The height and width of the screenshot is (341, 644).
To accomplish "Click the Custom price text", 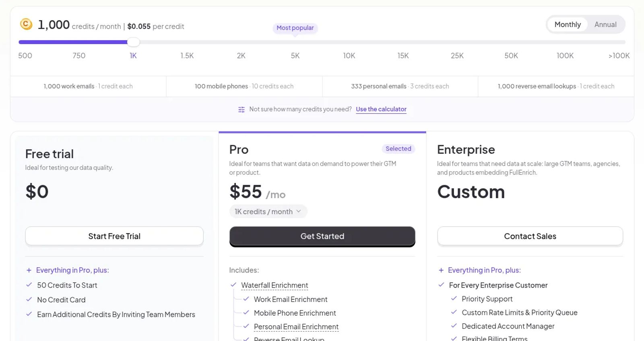I will click(471, 192).
